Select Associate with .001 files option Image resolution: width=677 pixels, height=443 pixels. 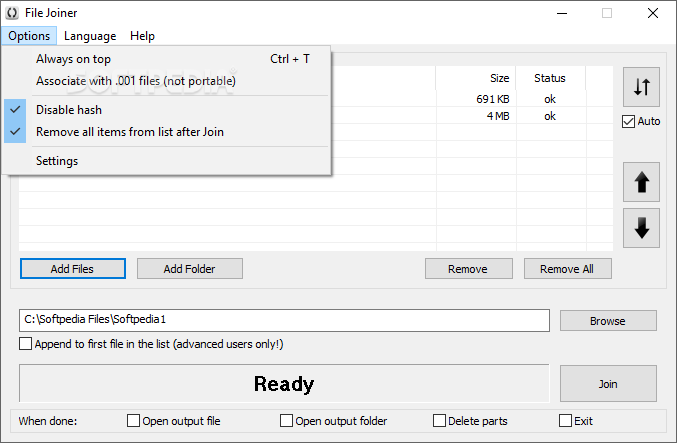[x=166, y=81]
